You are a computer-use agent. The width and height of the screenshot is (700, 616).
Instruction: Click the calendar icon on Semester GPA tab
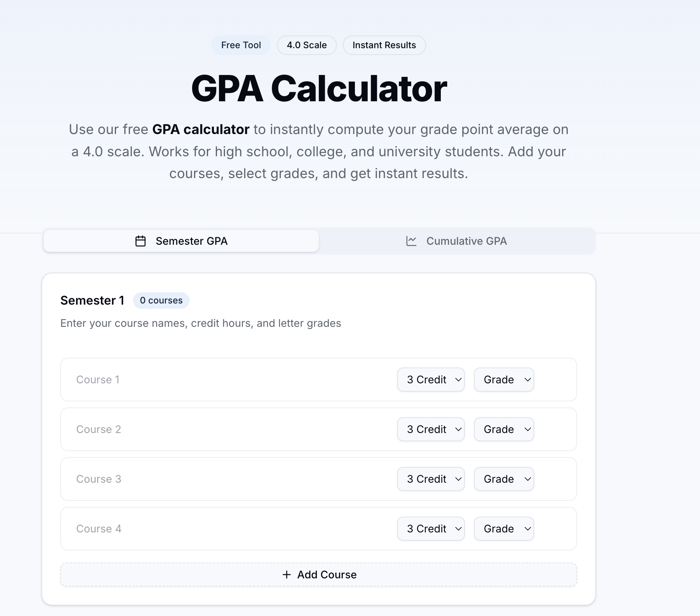(141, 241)
